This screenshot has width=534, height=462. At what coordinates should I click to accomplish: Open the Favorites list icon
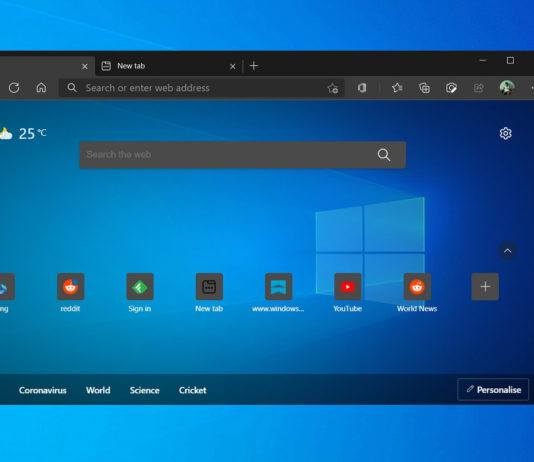pos(397,88)
